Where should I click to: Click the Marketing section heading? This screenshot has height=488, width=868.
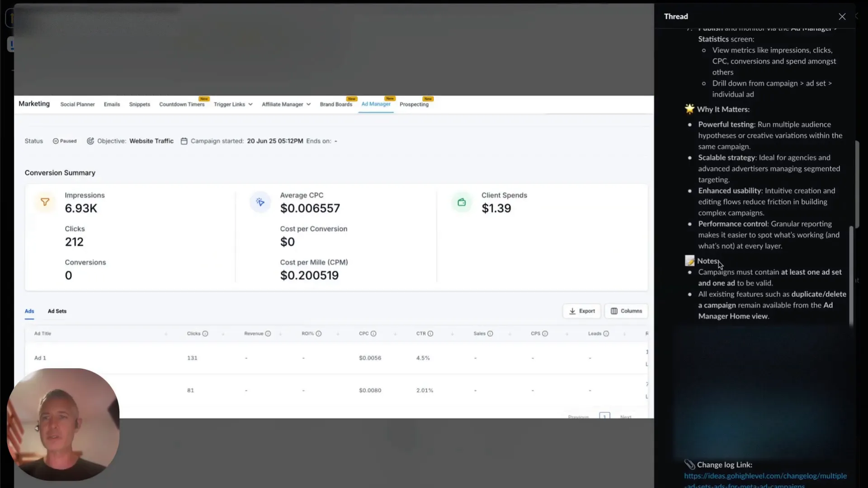(x=34, y=103)
